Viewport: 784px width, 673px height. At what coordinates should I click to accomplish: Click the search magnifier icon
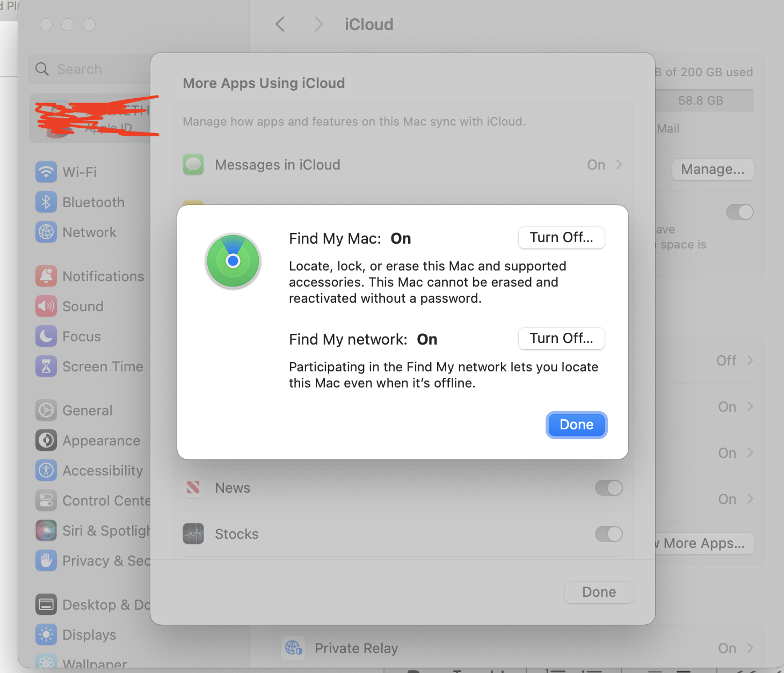point(42,69)
